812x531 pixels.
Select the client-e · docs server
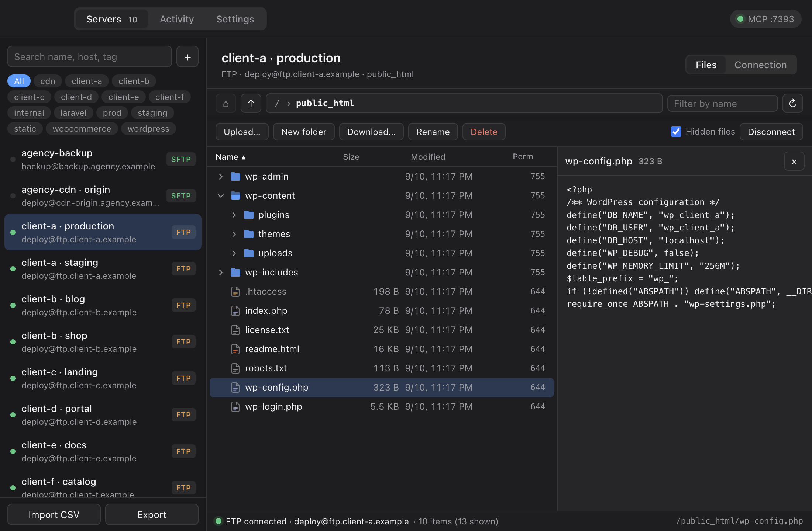(x=103, y=451)
